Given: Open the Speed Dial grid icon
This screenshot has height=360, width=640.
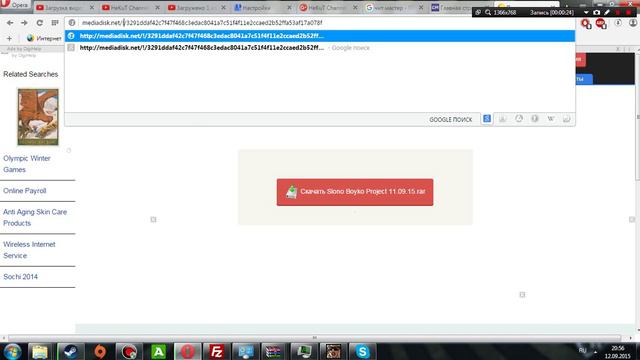Looking at the screenshot, I should point(55,23).
